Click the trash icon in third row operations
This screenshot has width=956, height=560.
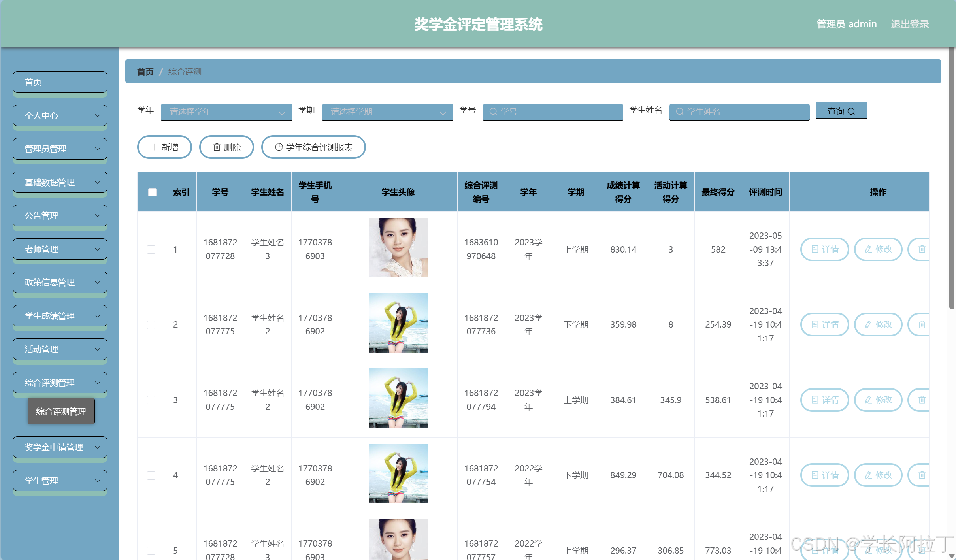(922, 400)
